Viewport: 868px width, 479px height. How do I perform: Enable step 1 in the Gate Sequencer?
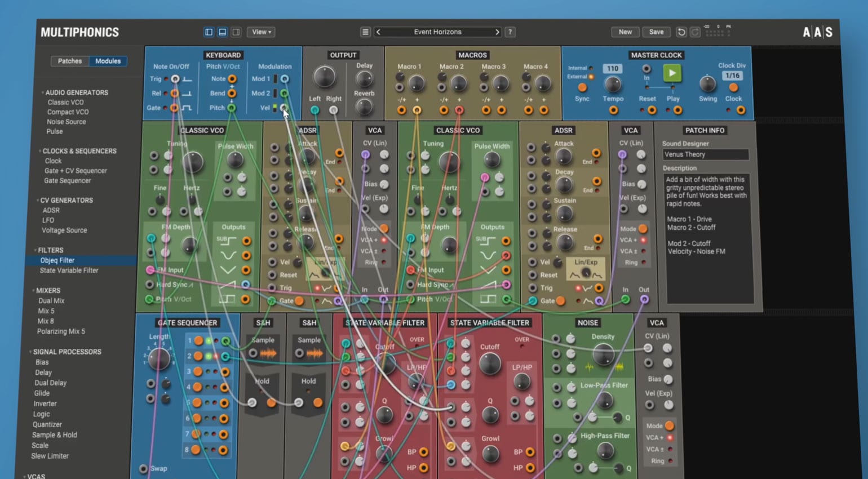[199, 341]
